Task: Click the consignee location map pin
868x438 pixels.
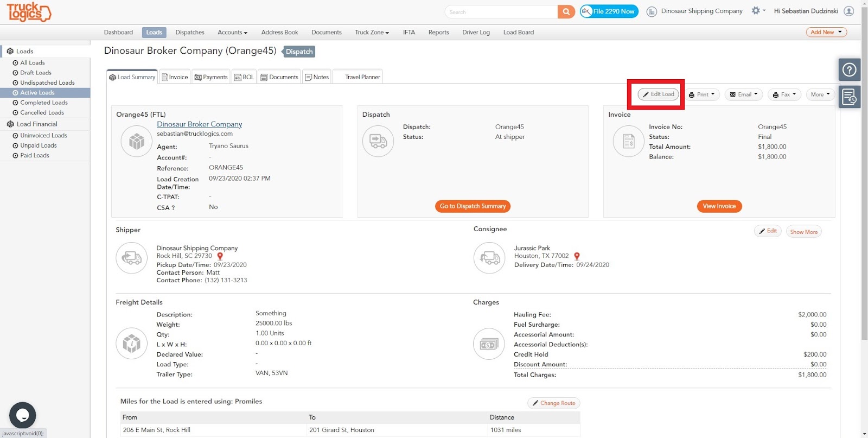Action: pos(577,256)
